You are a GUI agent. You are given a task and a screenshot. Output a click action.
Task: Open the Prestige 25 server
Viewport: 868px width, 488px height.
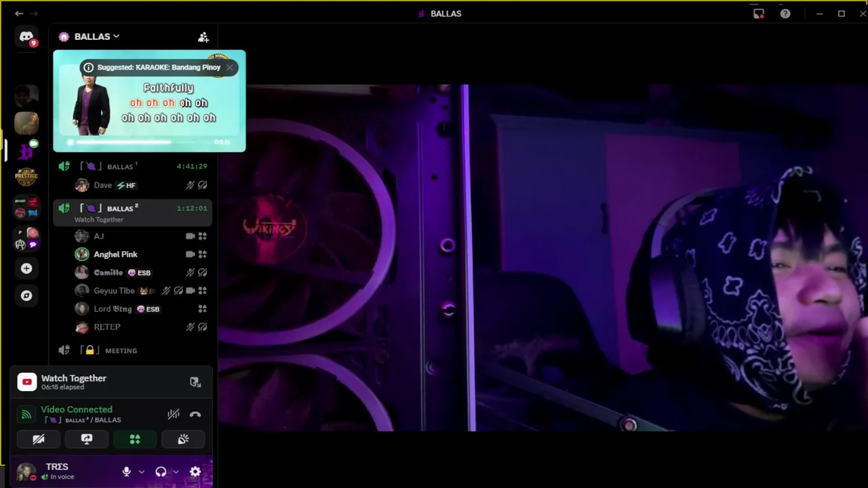pyautogui.click(x=26, y=177)
